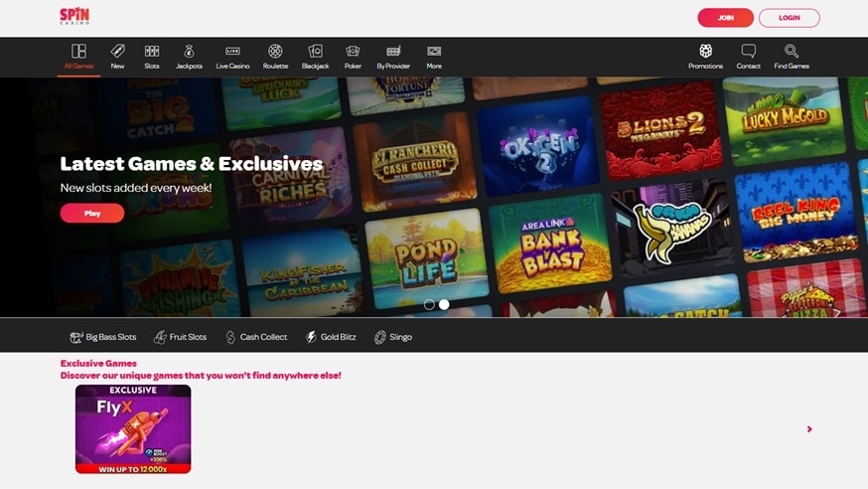Open the Jackpots money bag icon
This screenshot has width=868, height=489.
coord(189,51)
